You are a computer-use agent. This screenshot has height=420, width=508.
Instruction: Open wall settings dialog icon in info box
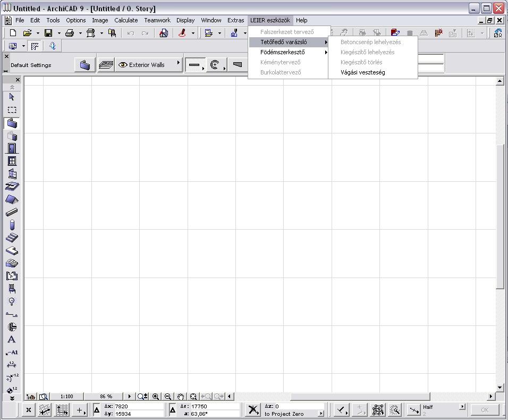(85, 65)
